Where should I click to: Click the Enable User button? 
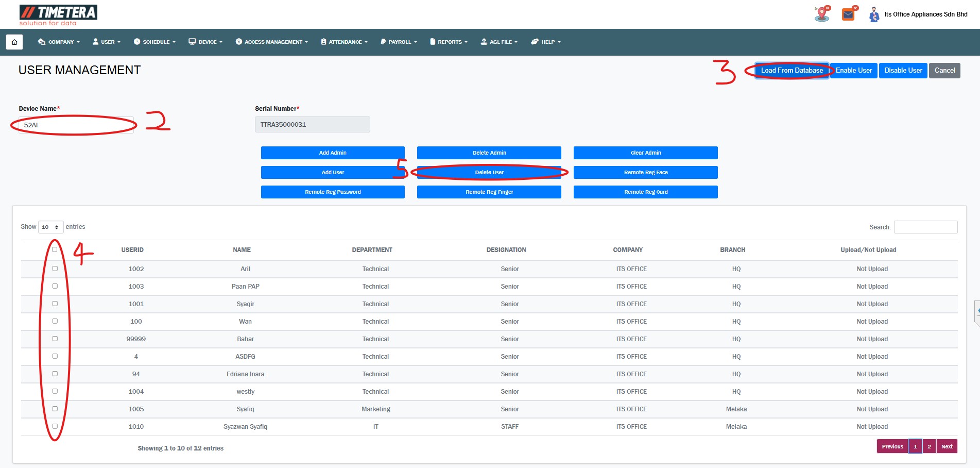pos(853,71)
